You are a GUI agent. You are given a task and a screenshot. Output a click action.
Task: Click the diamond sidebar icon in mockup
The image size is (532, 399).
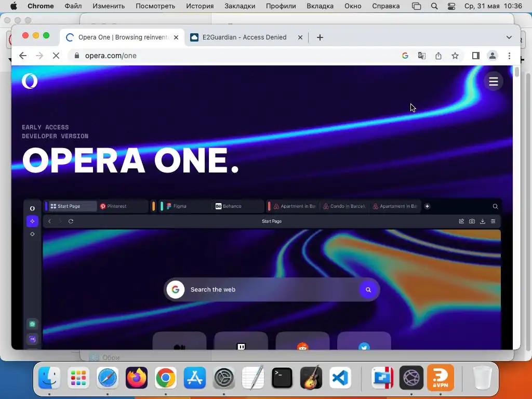(32, 234)
